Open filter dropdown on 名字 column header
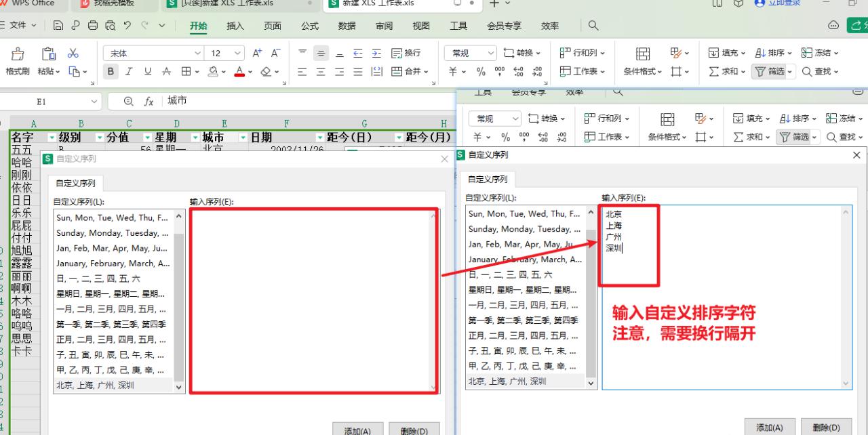 coord(51,138)
